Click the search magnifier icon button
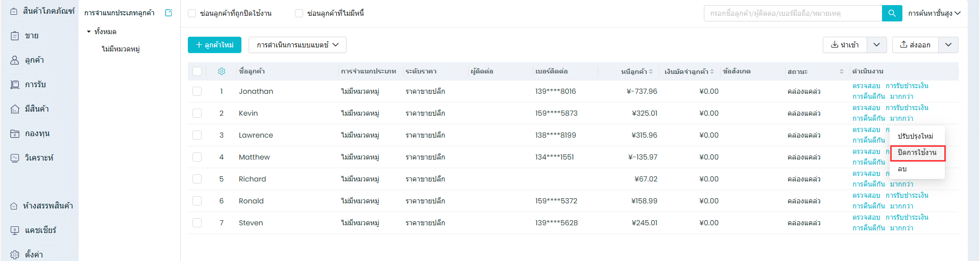Screen dimensions: 980x261 [x=892, y=13]
